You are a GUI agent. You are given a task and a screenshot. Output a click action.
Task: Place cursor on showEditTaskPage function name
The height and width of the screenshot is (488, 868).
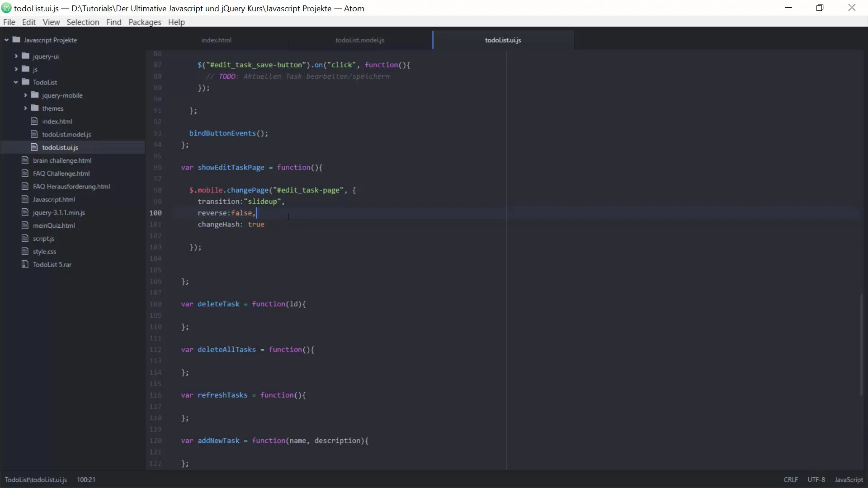231,167
